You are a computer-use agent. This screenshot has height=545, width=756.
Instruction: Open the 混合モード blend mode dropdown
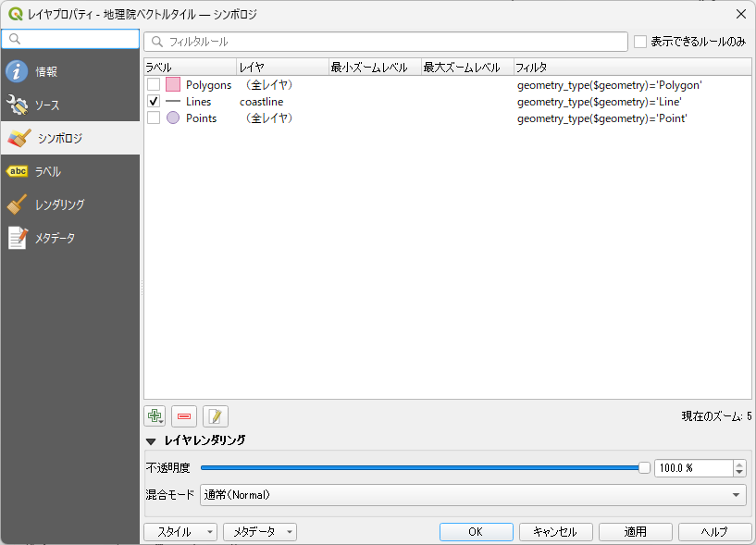click(x=472, y=494)
